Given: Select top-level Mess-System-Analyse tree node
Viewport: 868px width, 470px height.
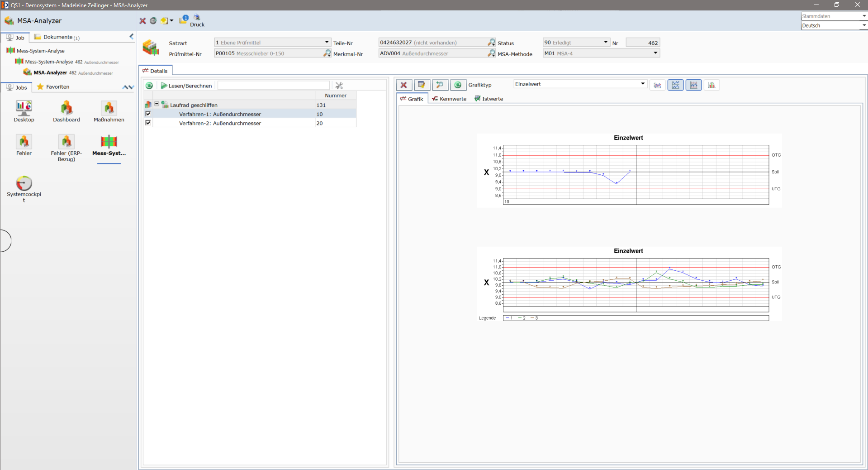Looking at the screenshot, I should coord(36,51).
